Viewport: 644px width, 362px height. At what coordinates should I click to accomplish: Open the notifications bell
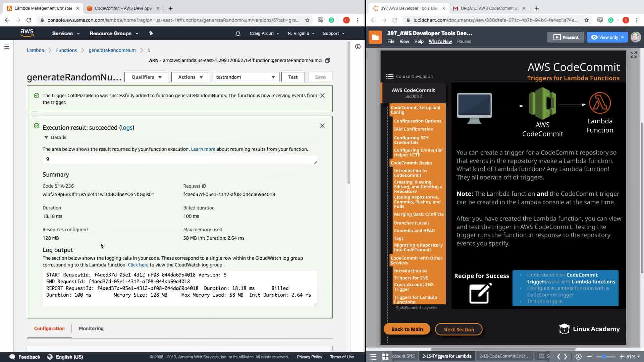tap(238, 34)
